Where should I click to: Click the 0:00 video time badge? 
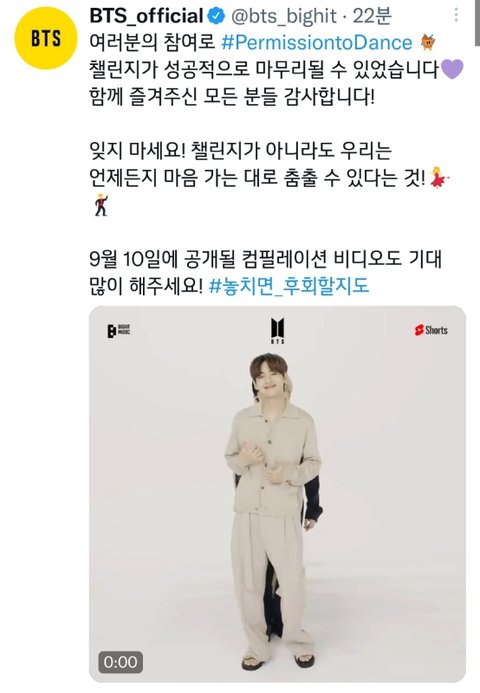click(121, 662)
